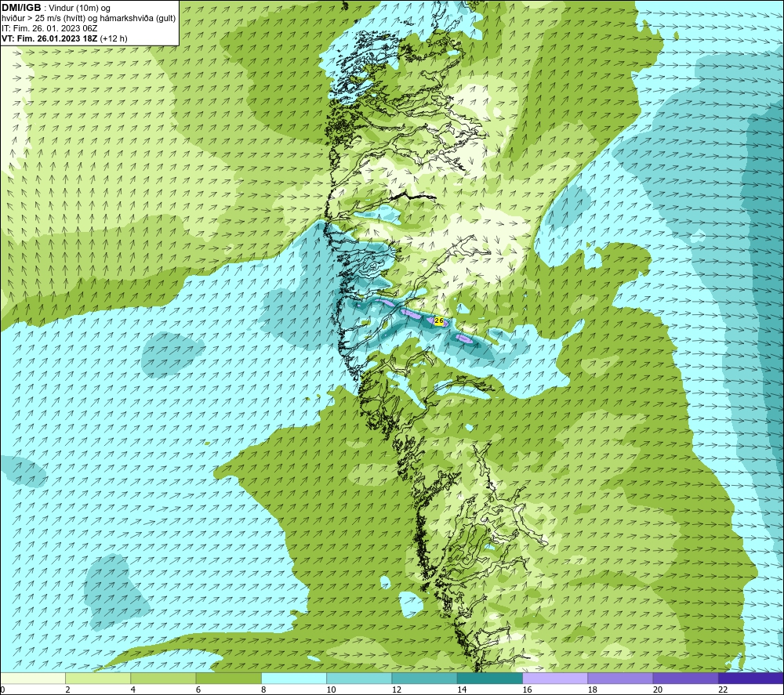784x695 pixels.
Task: Click the yellow 26 max gust marker
Action: (x=439, y=320)
